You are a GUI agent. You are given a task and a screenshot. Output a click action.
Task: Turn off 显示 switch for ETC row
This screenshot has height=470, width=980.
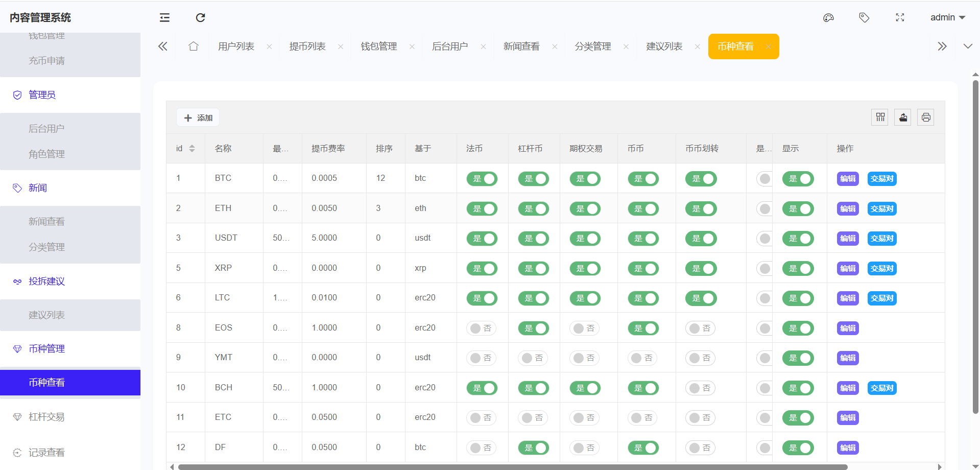(x=798, y=418)
